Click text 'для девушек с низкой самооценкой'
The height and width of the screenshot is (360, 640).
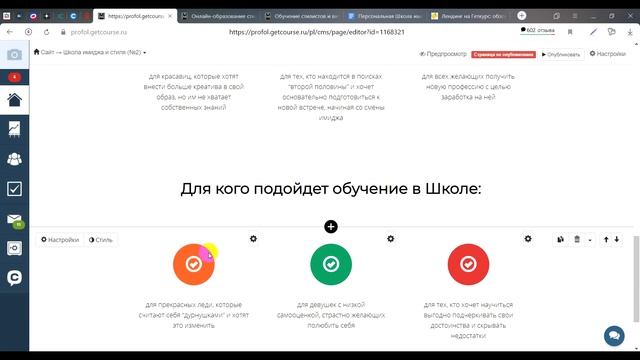click(x=331, y=310)
